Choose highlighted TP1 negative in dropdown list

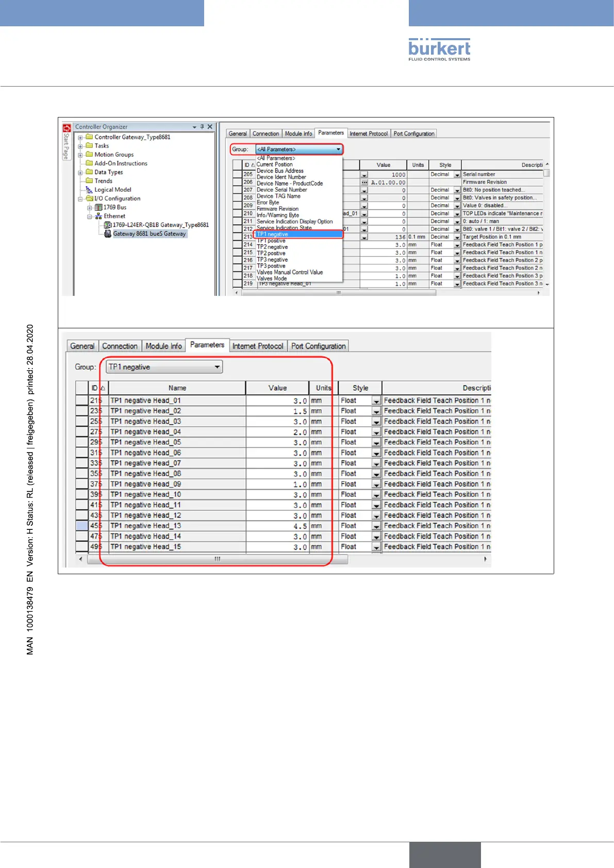click(299, 234)
